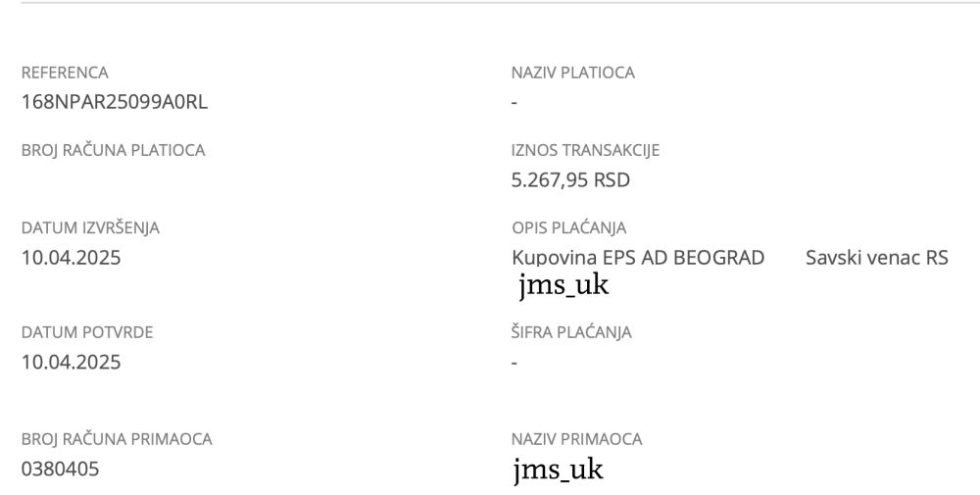Click the Kupovina EPS AD BEOGRAD text

pos(638,258)
